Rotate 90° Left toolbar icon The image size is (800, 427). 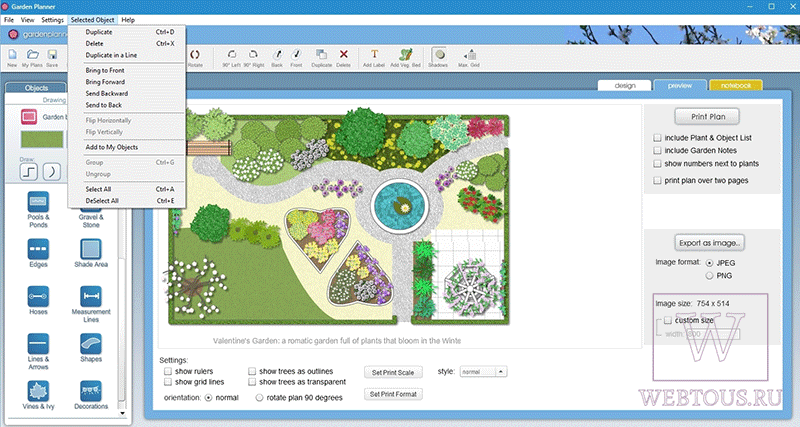(x=232, y=55)
